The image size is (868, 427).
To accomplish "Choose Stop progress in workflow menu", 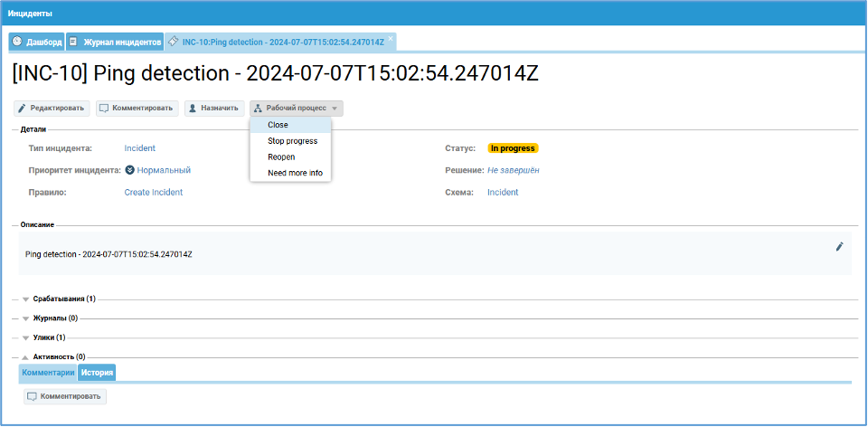I will (x=292, y=141).
